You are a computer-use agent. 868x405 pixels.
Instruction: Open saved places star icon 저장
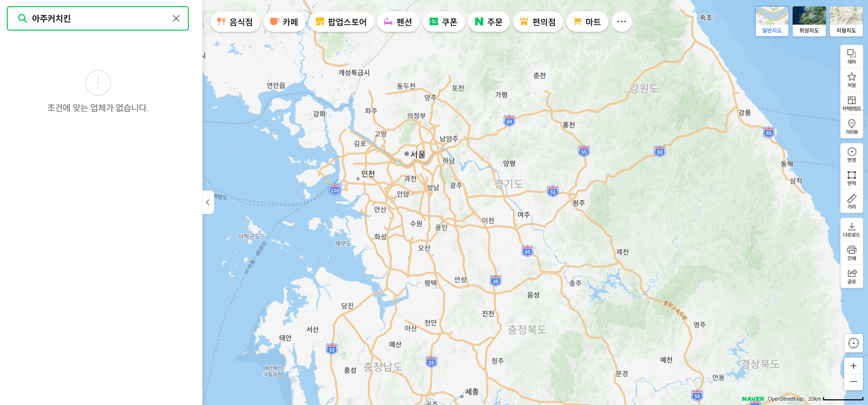click(x=852, y=80)
